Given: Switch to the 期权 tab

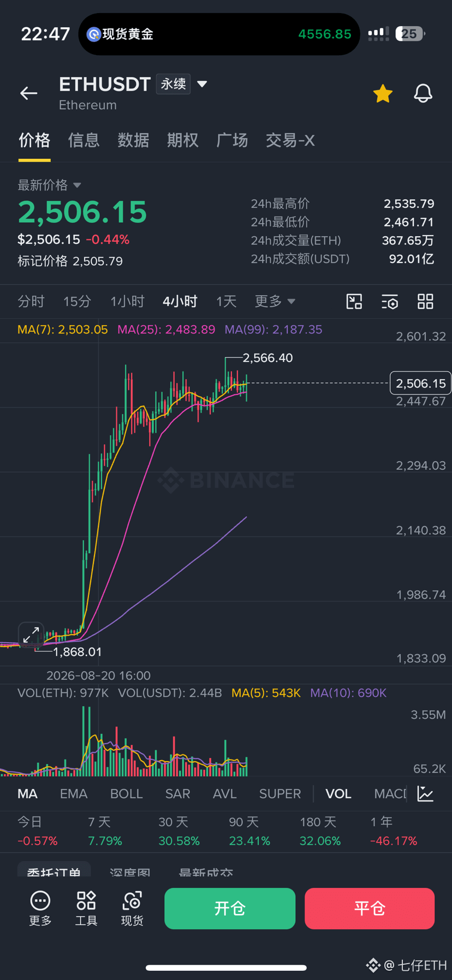Looking at the screenshot, I should pyautogui.click(x=182, y=140).
